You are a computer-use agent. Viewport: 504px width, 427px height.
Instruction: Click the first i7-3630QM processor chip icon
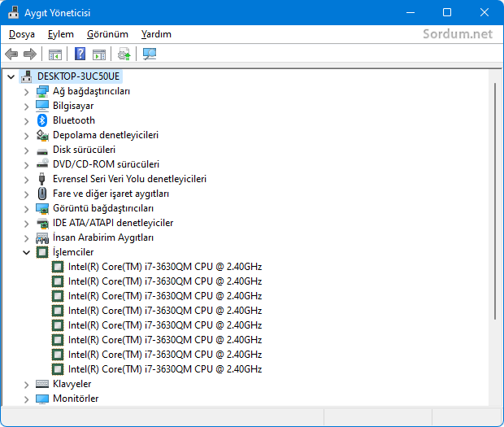[58, 267]
